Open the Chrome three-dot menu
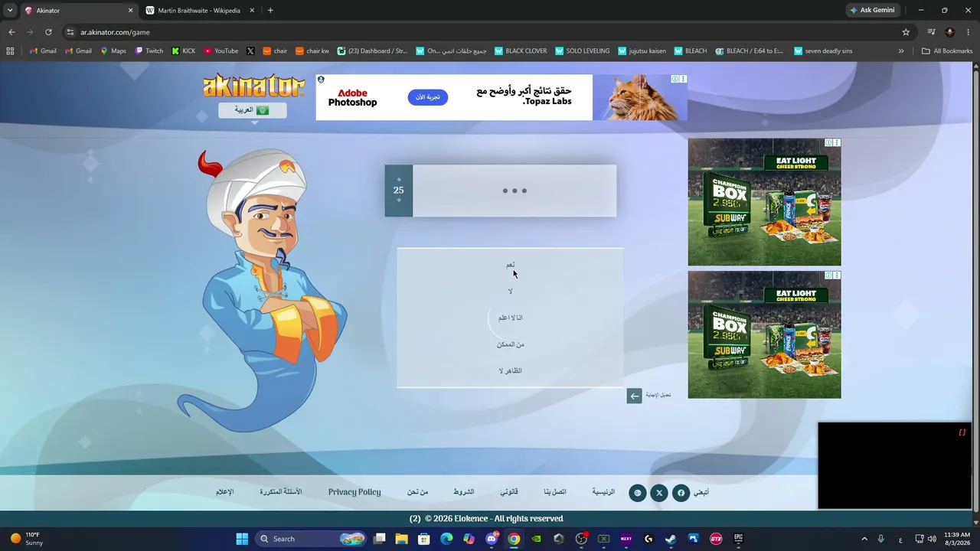980x551 pixels. (x=969, y=32)
